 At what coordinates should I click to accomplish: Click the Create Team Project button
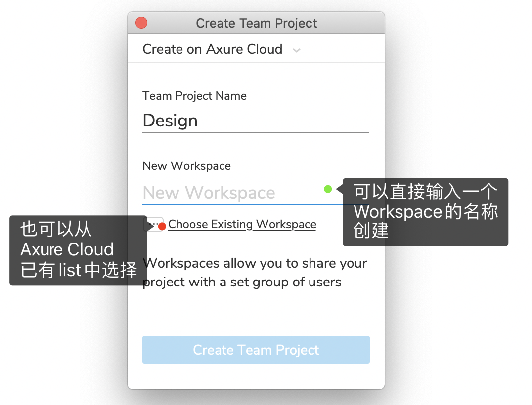tap(256, 350)
